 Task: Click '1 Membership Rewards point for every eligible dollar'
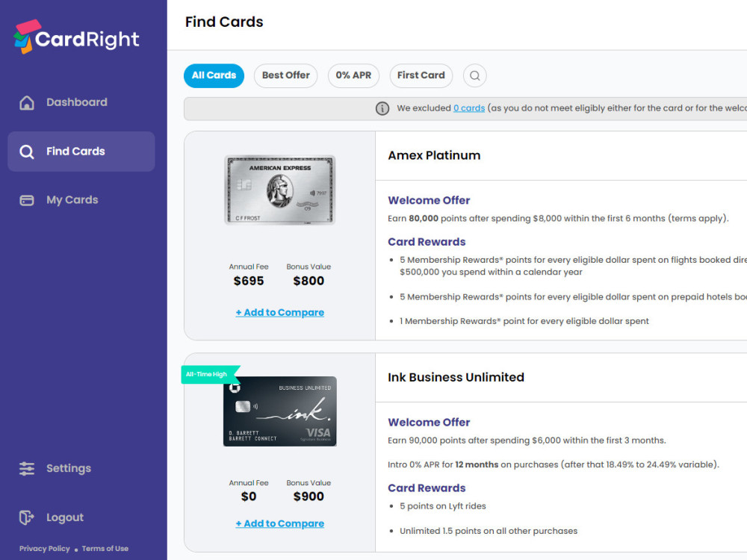point(524,321)
